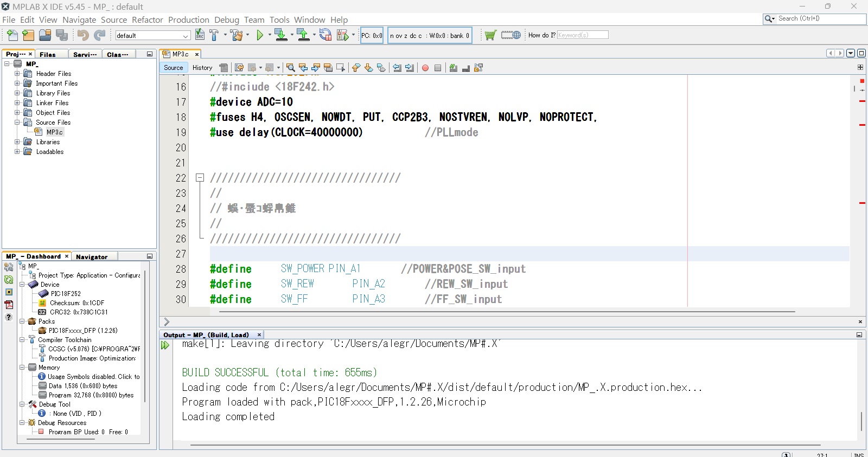Close the Output Build, Load tab
This screenshot has height=457, width=868.
point(259,335)
